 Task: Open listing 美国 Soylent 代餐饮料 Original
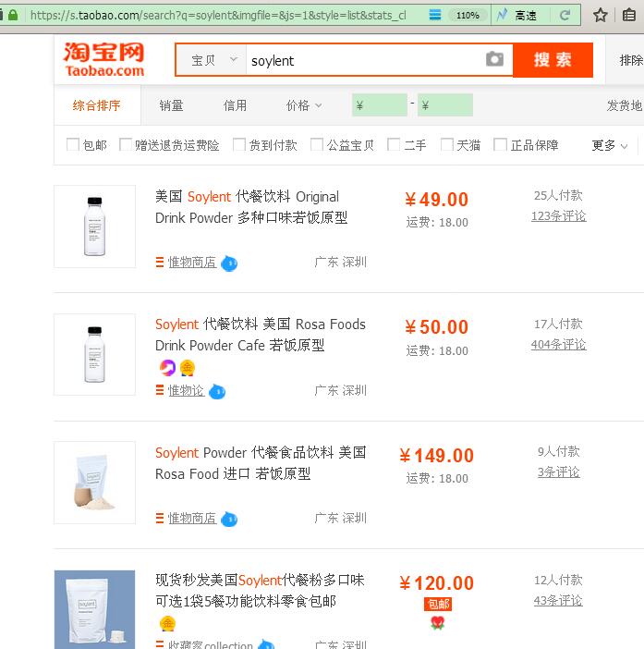[x=251, y=207]
